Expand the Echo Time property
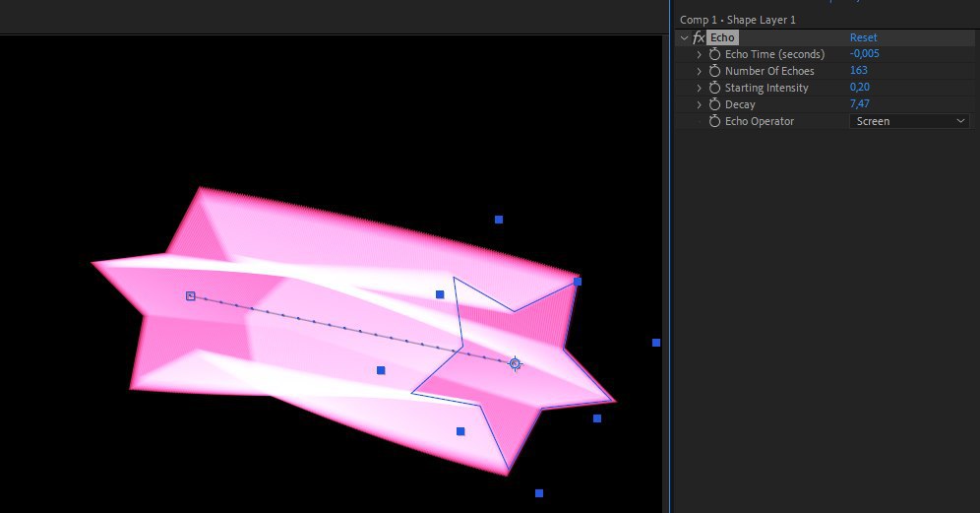 700,55
